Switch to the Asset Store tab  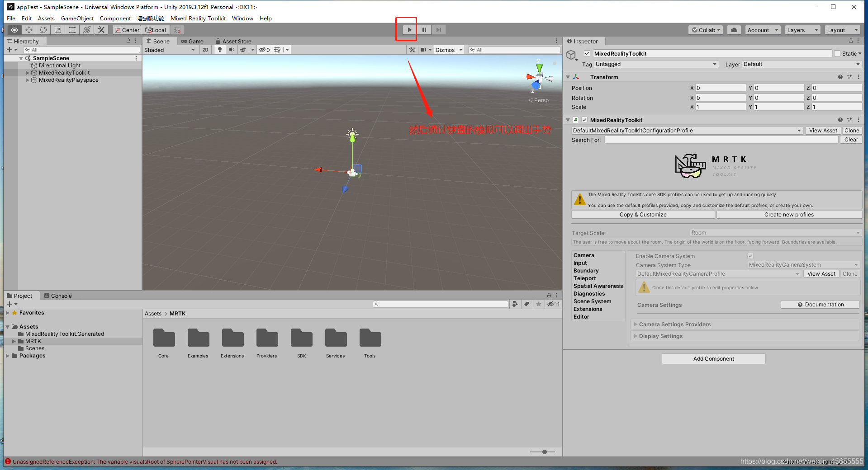pos(233,41)
